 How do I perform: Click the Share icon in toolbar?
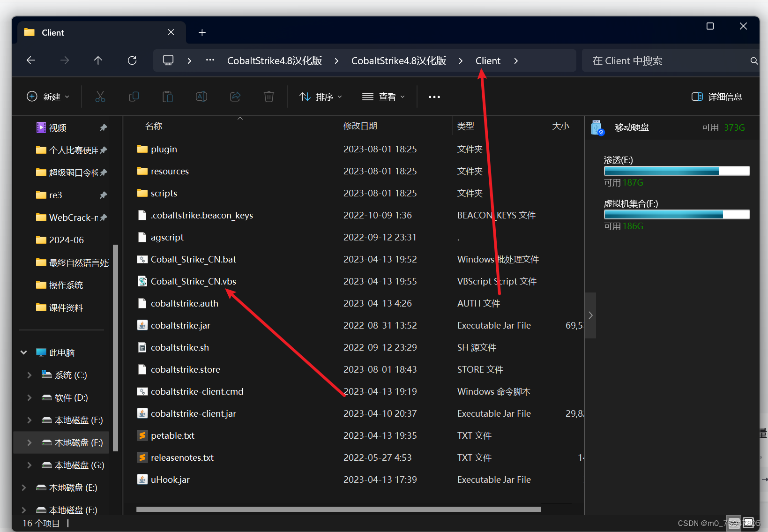[x=235, y=97]
